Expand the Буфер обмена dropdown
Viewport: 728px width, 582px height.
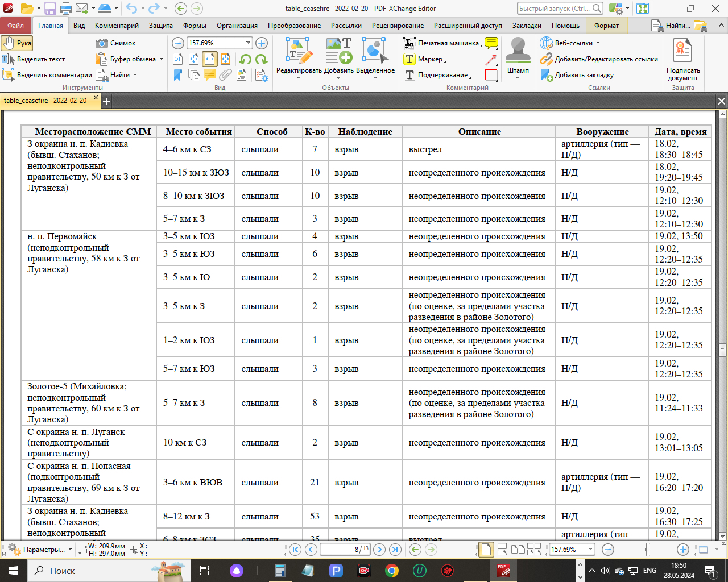click(161, 59)
